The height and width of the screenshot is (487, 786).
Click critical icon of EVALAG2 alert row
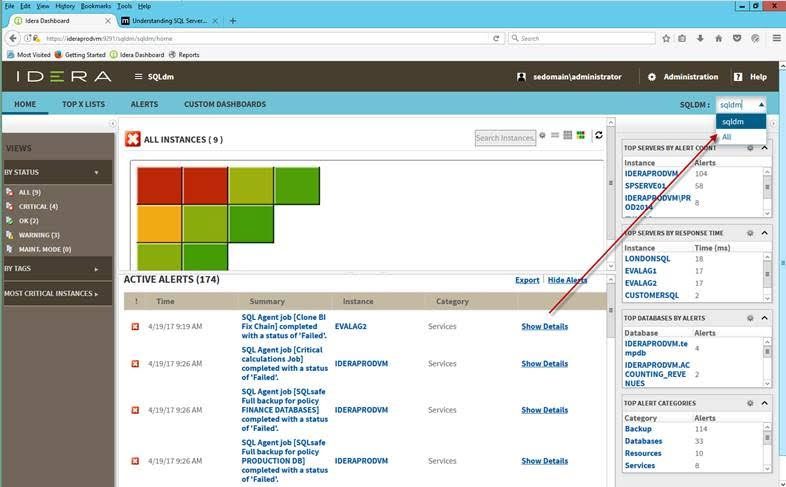point(135,327)
